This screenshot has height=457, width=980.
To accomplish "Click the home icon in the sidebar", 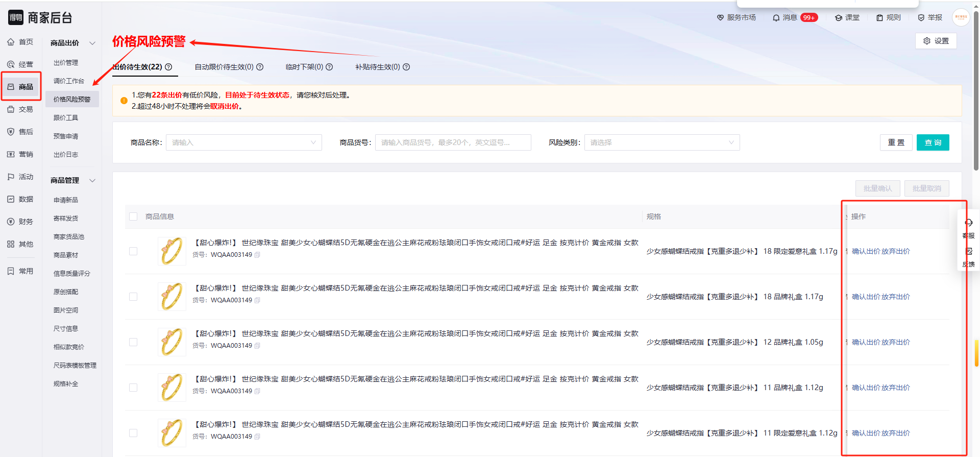I will click(11, 42).
